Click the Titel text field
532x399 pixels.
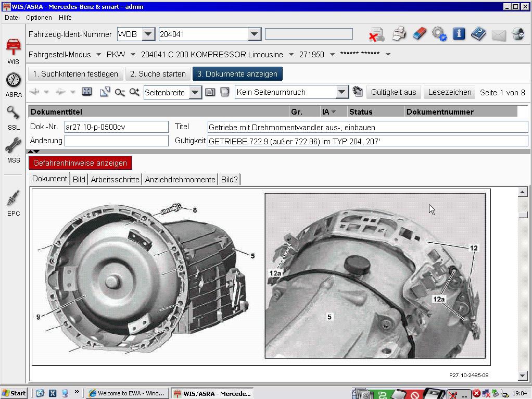click(x=368, y=127)
